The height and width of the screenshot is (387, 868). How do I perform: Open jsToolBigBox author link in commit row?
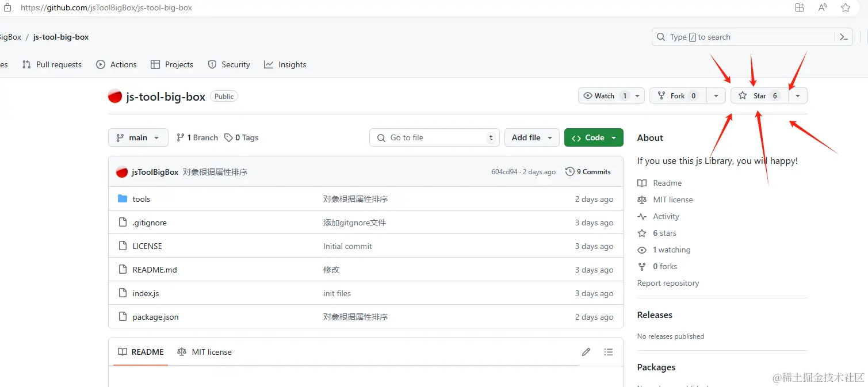click(155, 172)
